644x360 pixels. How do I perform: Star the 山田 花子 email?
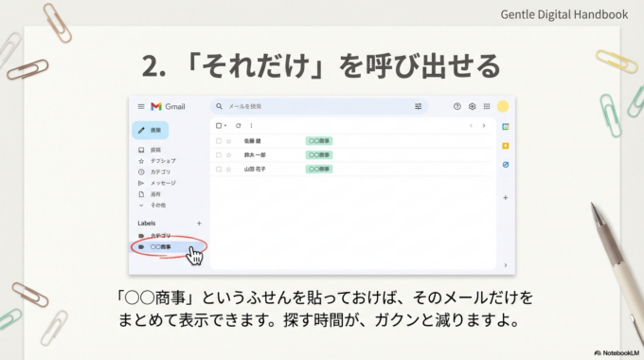[229, 169]
